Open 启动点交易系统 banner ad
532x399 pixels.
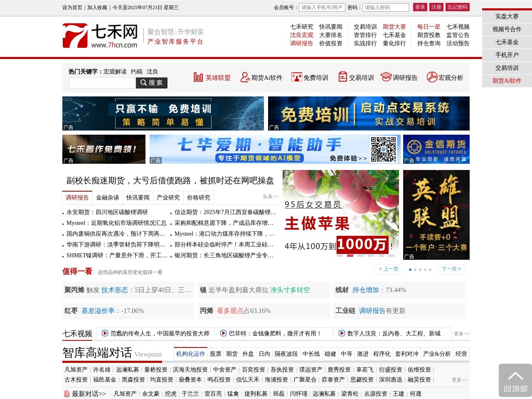[369, 113]
